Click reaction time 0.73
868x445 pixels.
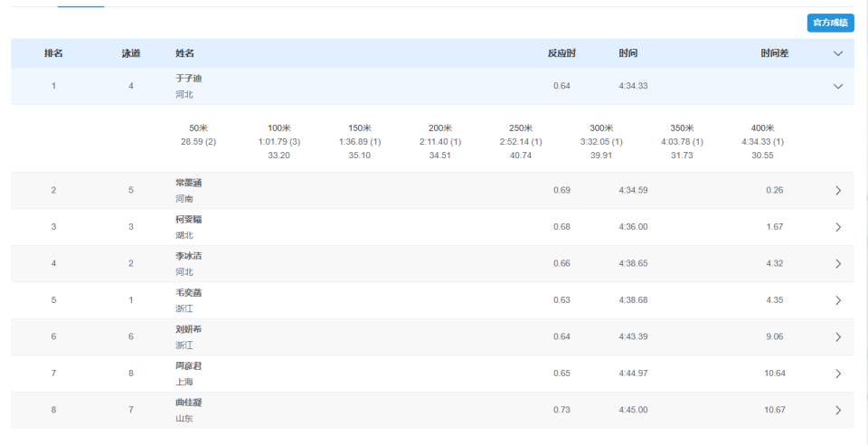(561, 410)
